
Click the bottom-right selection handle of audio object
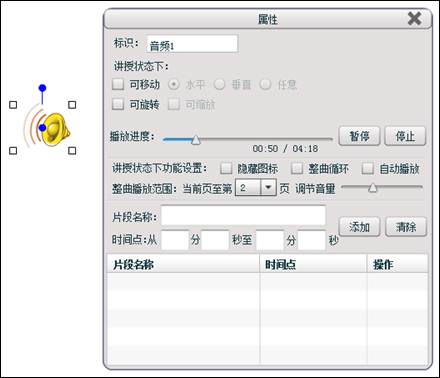point(72,151)
